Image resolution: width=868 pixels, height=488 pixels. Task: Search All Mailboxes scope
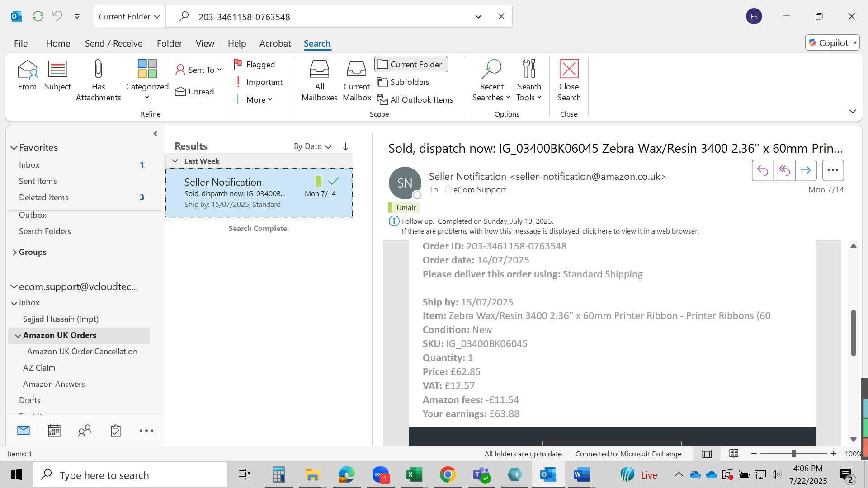[x=319, y=80]
